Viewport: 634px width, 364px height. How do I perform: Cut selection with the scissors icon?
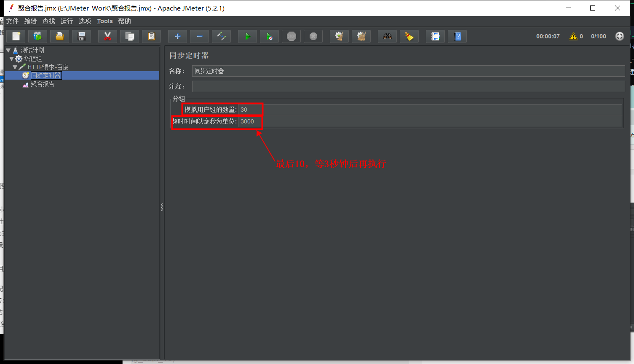[108, 36]
